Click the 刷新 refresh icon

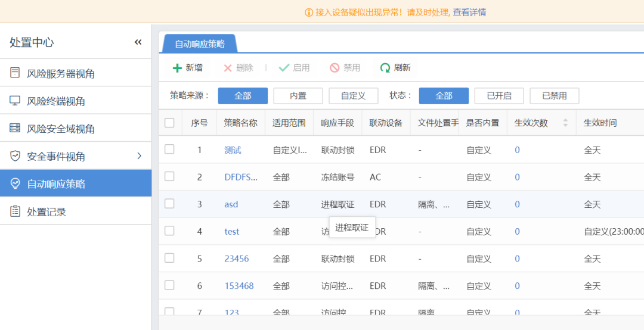click(385, 68)
